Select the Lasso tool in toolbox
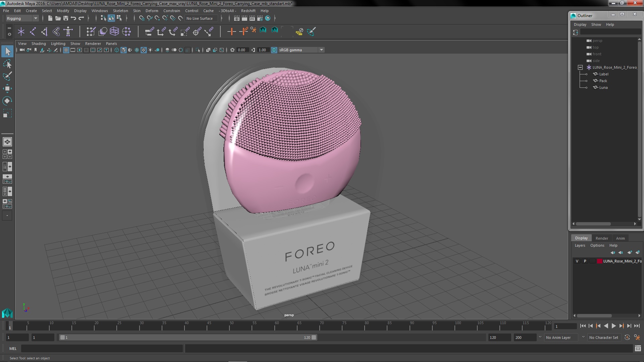The image size is (644, 362). pyautogui.click(x=7, y=64)
